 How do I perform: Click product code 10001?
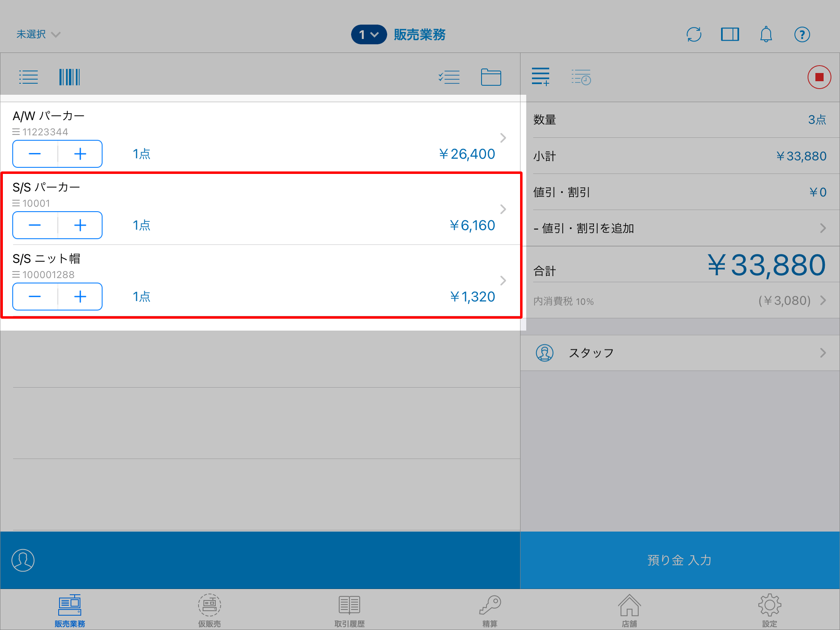(x=36, y=203)
